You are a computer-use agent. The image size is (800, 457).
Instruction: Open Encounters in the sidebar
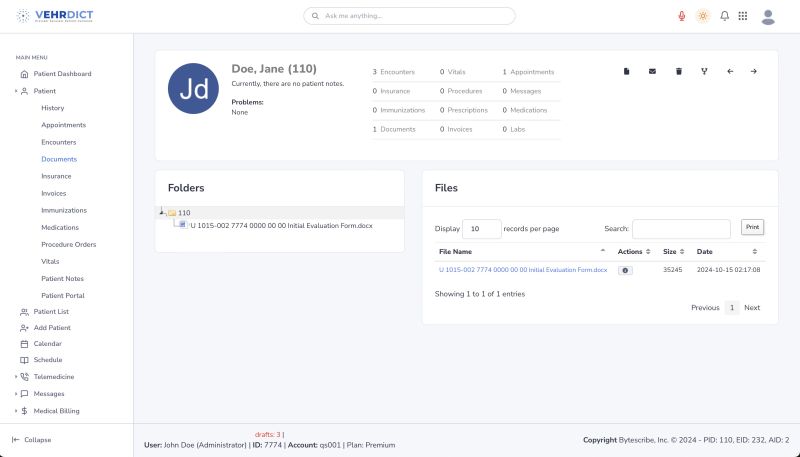[58, 142]
